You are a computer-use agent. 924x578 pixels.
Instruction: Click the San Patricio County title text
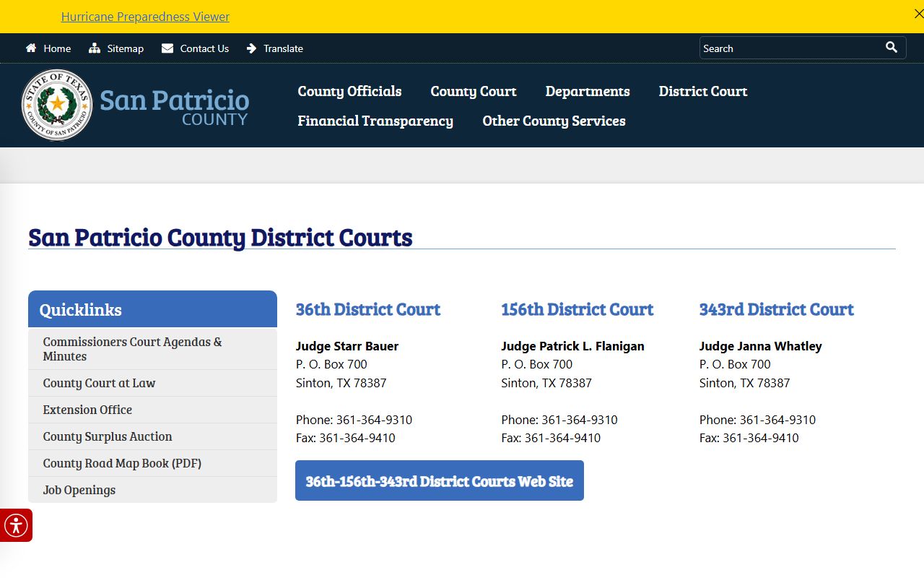(174, 107)
